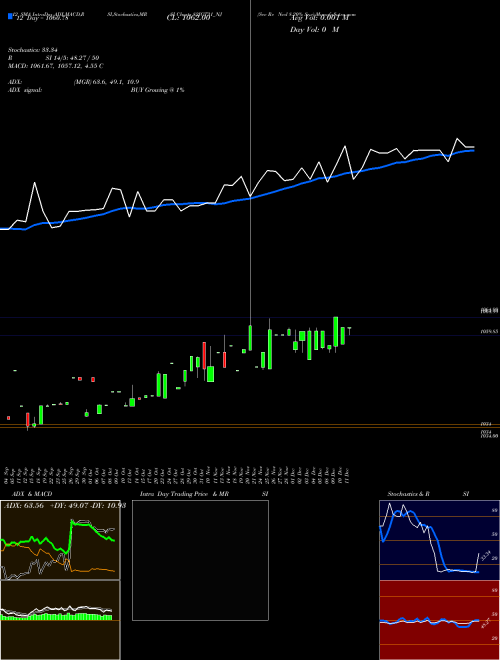Click the 1034.50 support level label
Image resolution: width=500 pixels, height=660 pixels.
(490, 436)
